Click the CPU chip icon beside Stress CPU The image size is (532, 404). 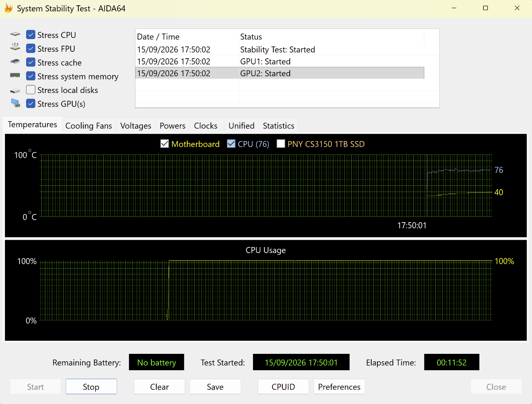[x=15, y=34]
